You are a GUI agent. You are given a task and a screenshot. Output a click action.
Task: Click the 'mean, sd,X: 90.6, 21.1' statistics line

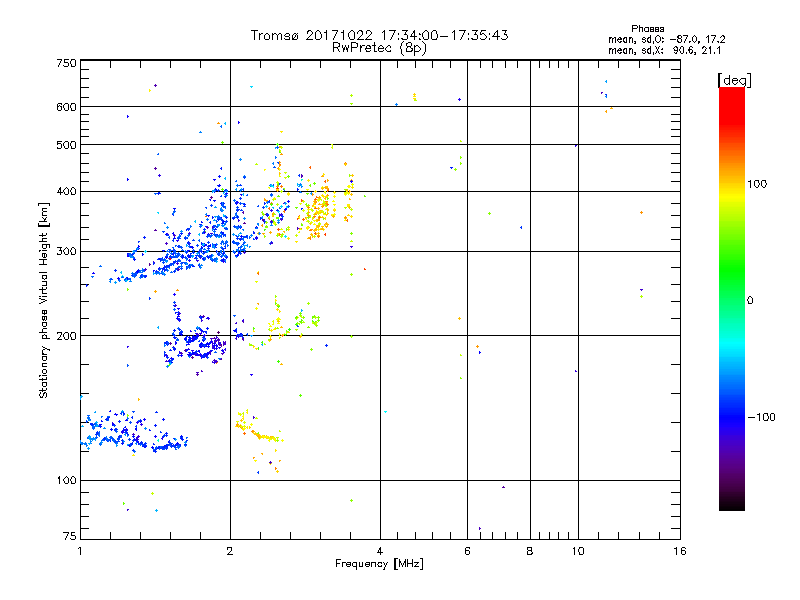click(x=665, y=50)
